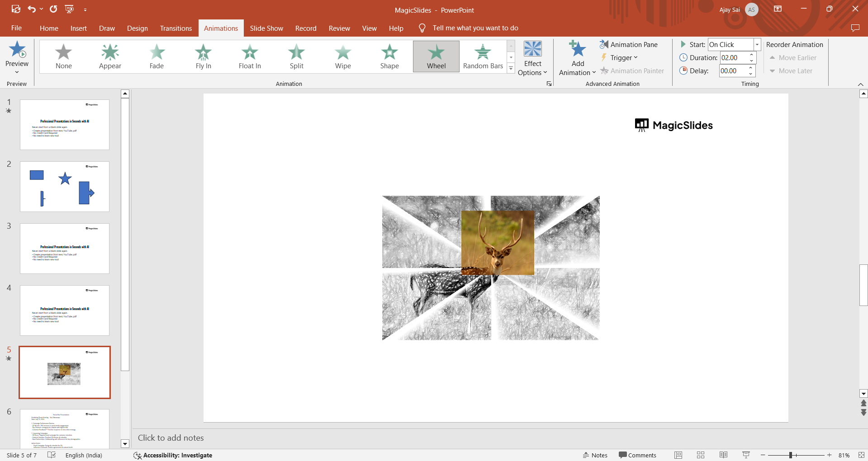The image size is (868, 461).
Task: Open the Start timing dropdown
Action: coord(757,44)
